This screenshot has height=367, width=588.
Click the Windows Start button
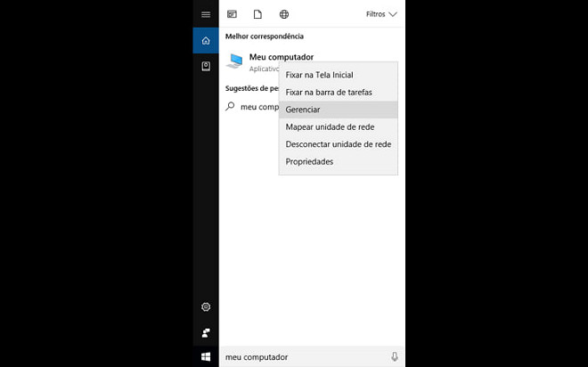point(206,357)
